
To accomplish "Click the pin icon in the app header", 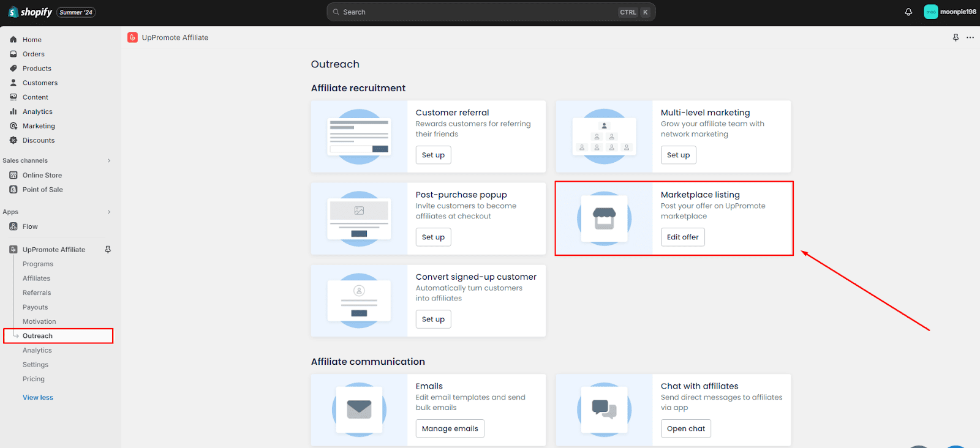I will pos(956,38).
